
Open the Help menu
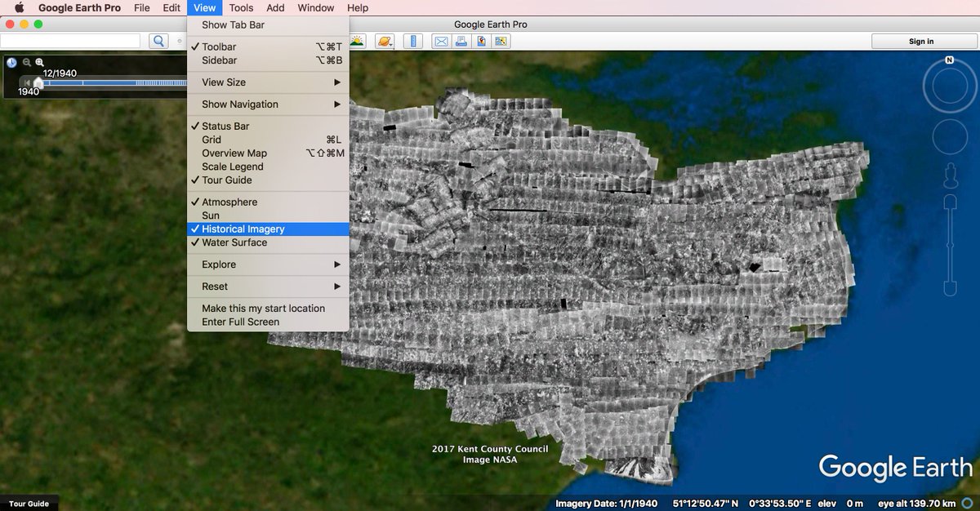pyautogui.click(x=358, y=8)
